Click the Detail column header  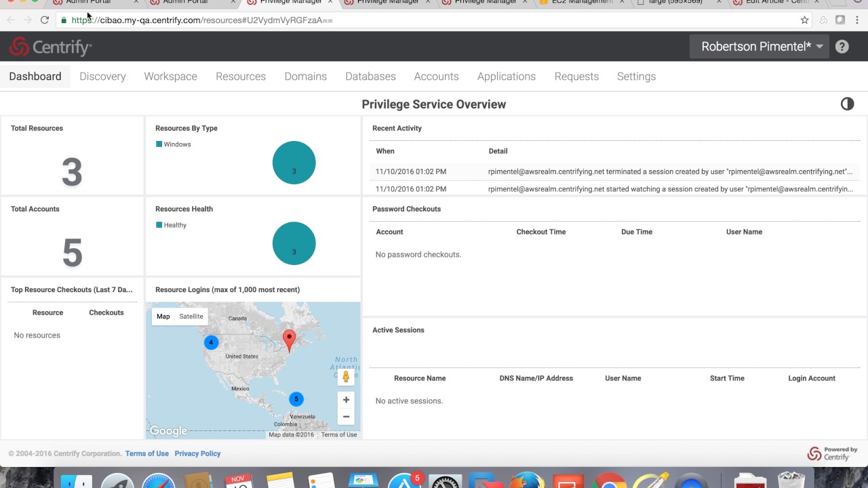[498, 151]
